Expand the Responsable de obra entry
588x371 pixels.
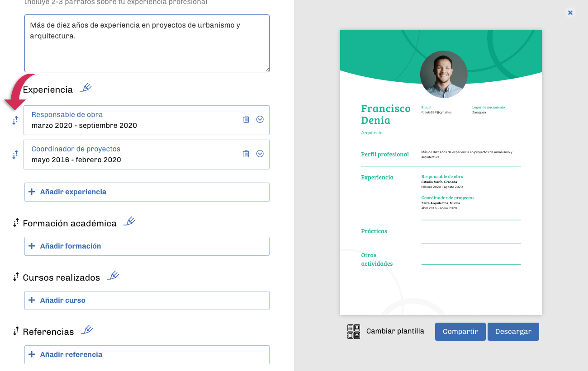pyautogui.click(x=260, y=119)
